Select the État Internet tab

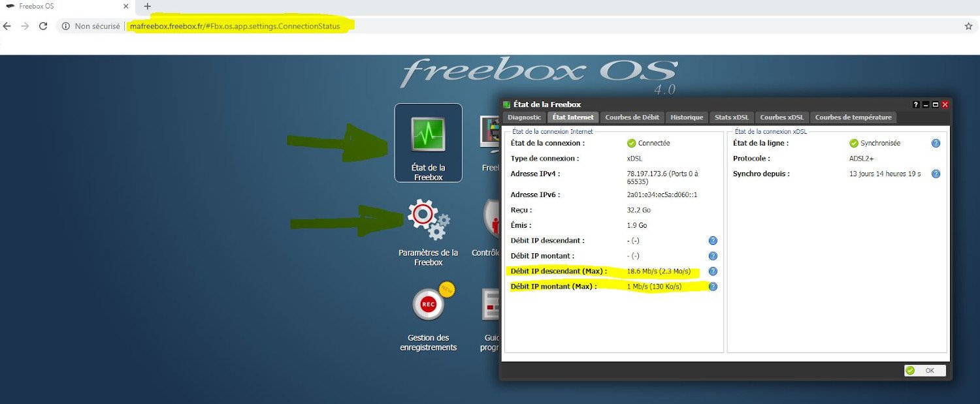click(x=573, y=117)
